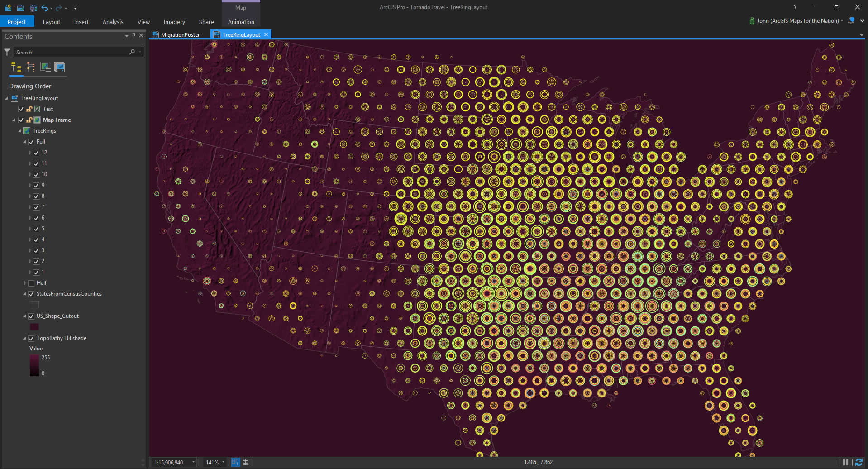
Task: Expand layer 9 in the tree
Action: click(30, 185)
